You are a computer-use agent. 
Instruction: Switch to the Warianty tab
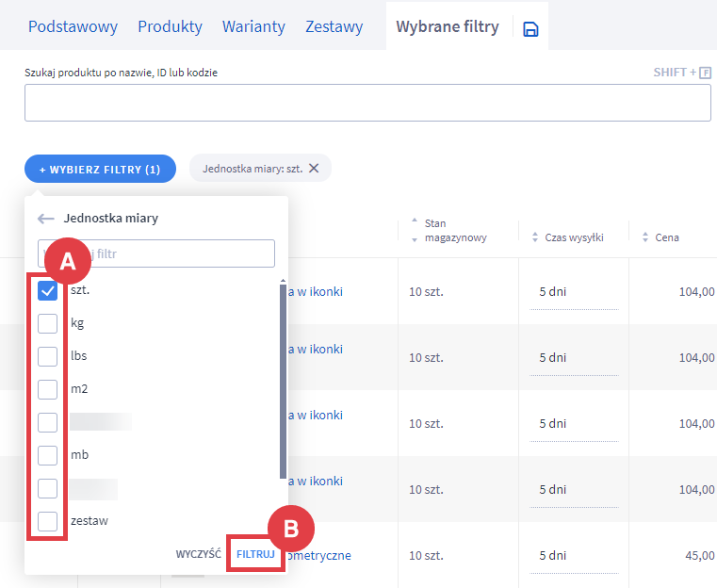point(253,26)
